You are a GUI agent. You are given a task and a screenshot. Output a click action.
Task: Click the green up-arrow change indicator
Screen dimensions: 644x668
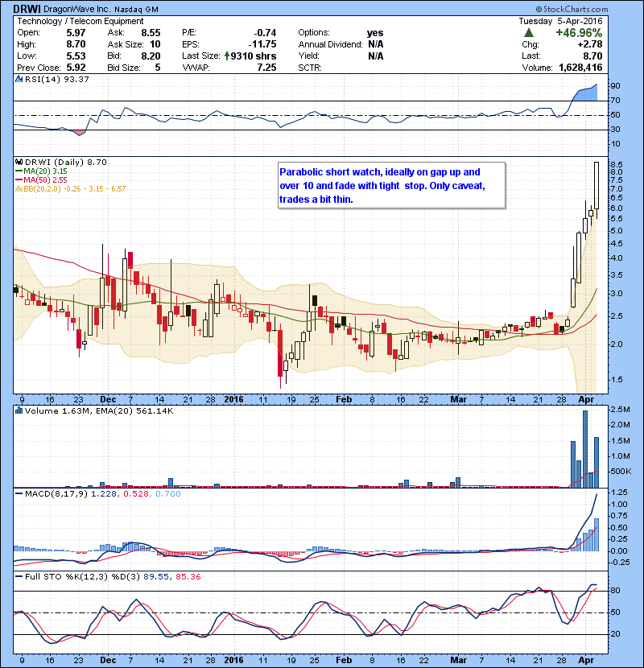coord(529,33)
